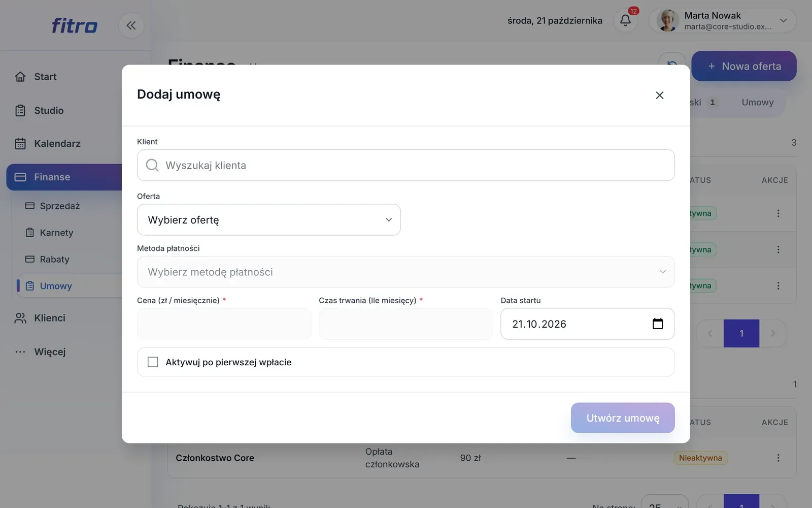Click the date środa, 21 października

pyautogui.click(x=555, y=20)
